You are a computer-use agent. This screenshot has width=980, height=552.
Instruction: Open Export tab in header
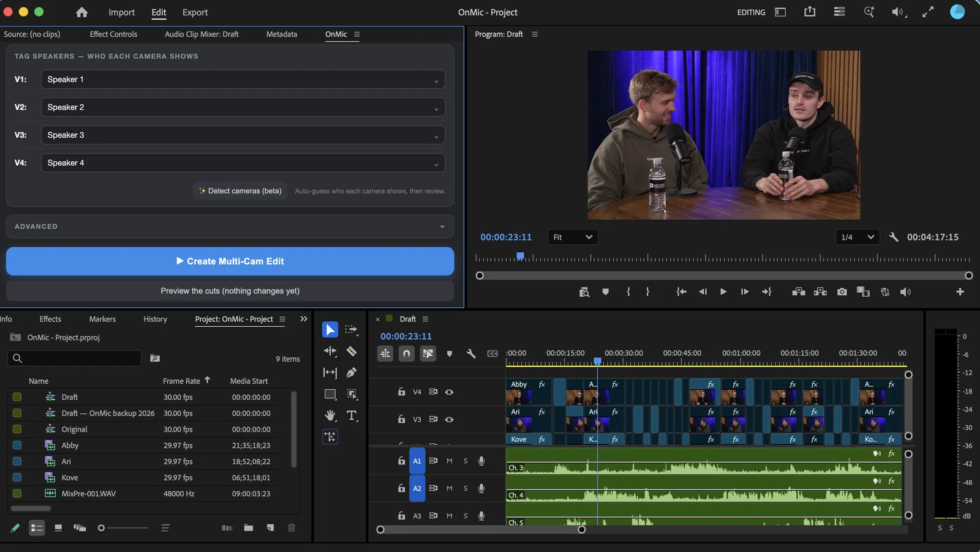point(195,12)
